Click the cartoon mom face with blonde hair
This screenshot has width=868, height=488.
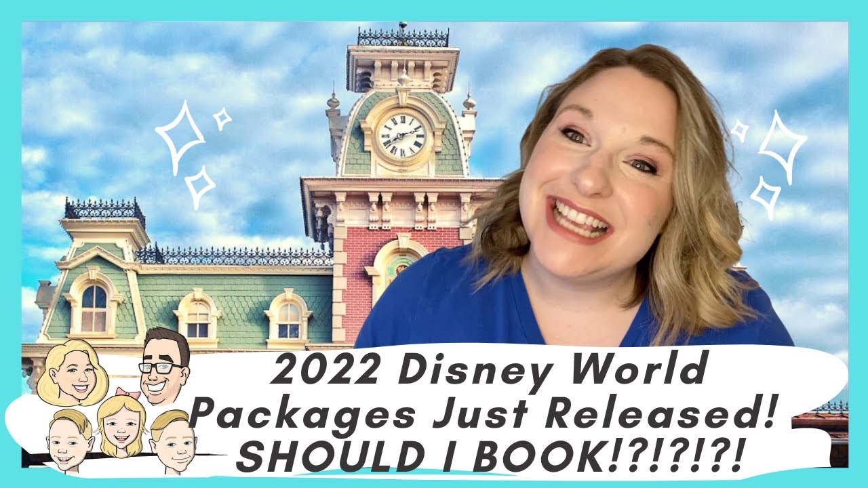[71, 373]
